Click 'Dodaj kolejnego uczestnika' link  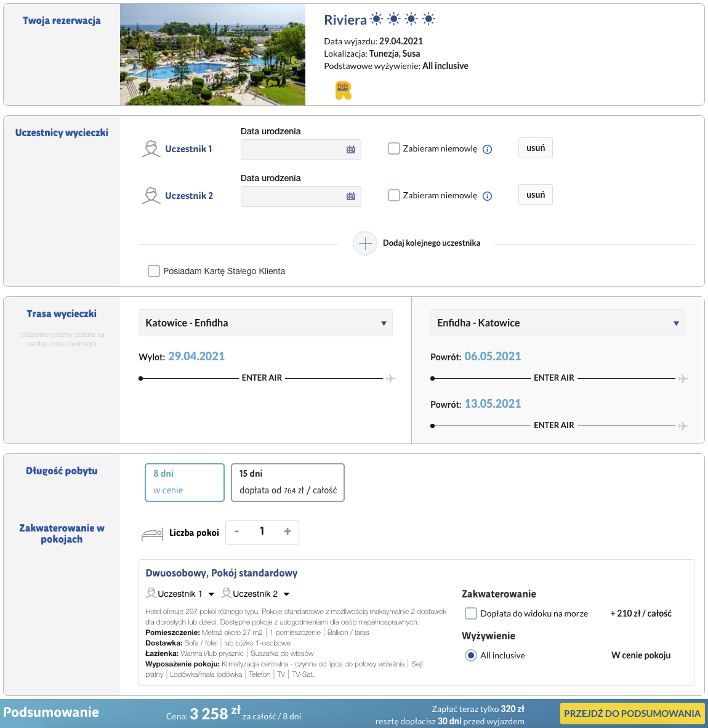click(x=432, y=243)
